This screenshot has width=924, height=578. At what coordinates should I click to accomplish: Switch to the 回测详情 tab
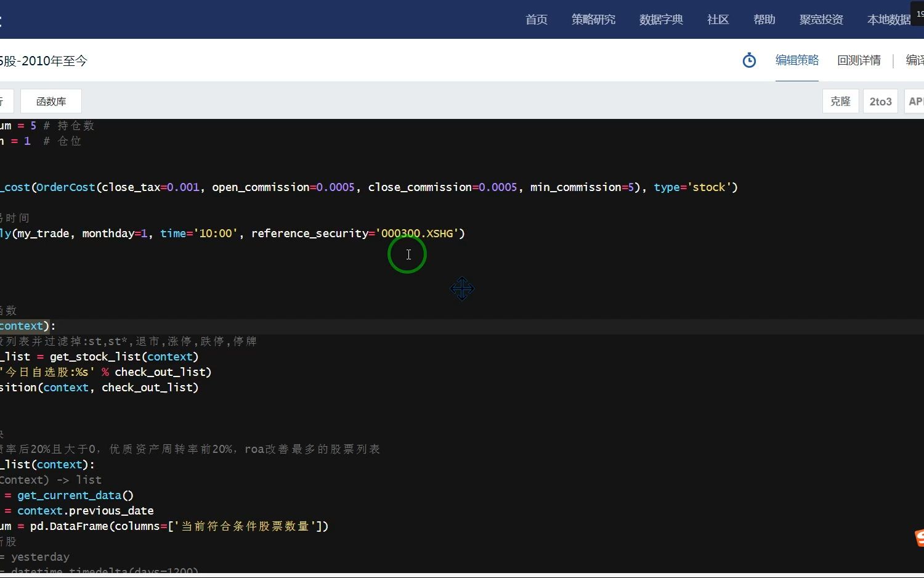[x=859, y=60]
